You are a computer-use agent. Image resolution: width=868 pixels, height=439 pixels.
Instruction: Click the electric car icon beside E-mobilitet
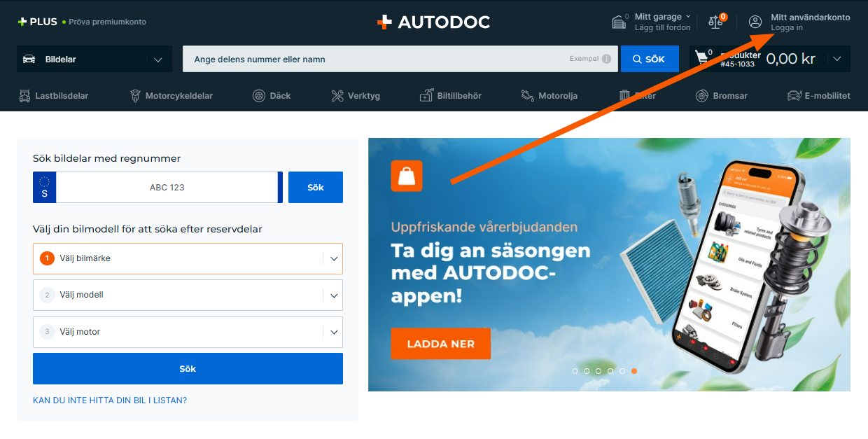tap(794, 95)
